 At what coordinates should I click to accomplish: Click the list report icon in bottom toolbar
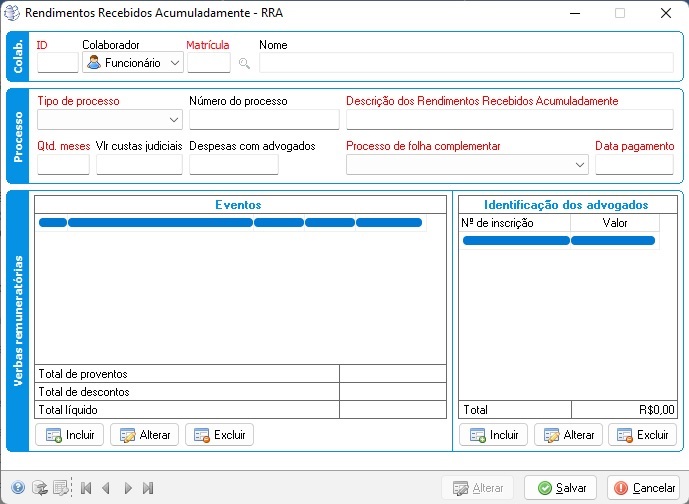coord(60,488)
